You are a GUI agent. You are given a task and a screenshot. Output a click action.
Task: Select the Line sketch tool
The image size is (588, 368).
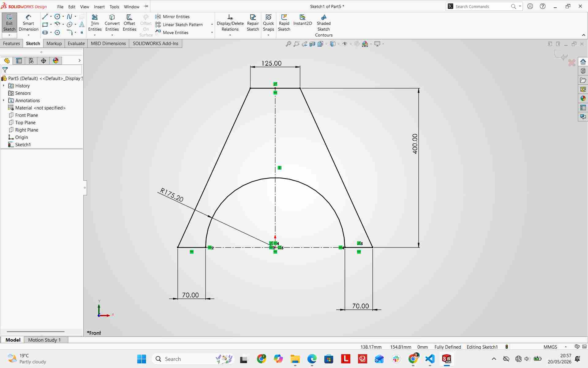click(45, 17)
